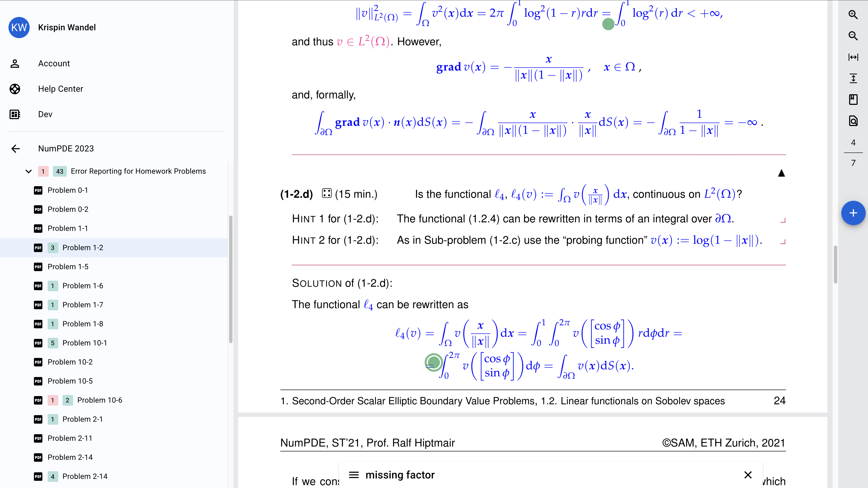Open the bookmarks panel icon
This screenshot has width=868, height=488.
(853, 100)
